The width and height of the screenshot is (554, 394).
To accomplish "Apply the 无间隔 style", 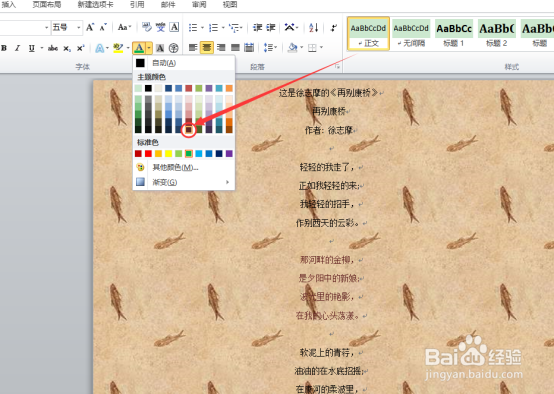I will coord(411,34).
